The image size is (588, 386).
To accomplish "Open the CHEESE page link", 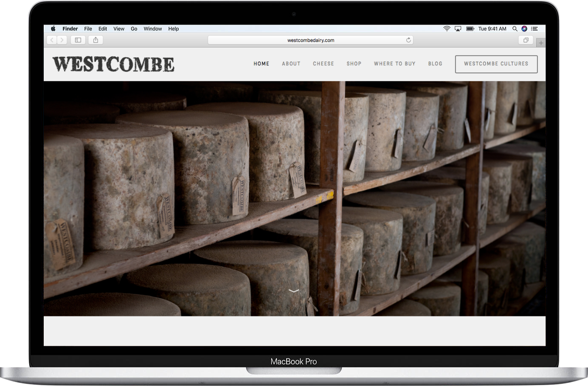I will [323, 64].
